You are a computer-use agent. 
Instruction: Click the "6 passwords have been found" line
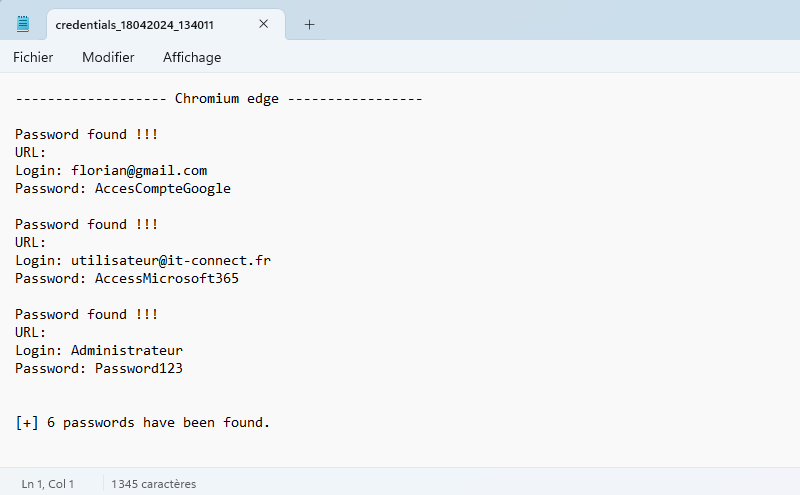click(143, 422)
